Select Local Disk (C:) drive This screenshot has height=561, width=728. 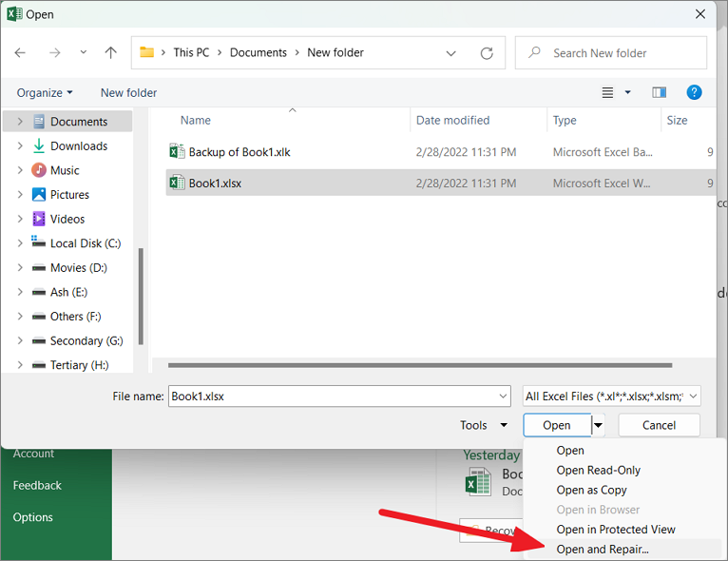click(x=86, y=243)
